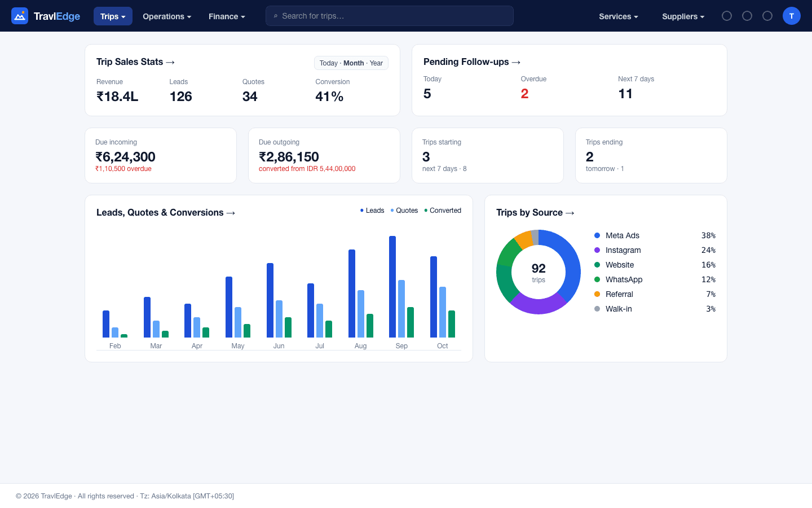This screenshot has width=812, height=508.
Task: Switch sales stats range to Today
Action: [x=329, y=63]
